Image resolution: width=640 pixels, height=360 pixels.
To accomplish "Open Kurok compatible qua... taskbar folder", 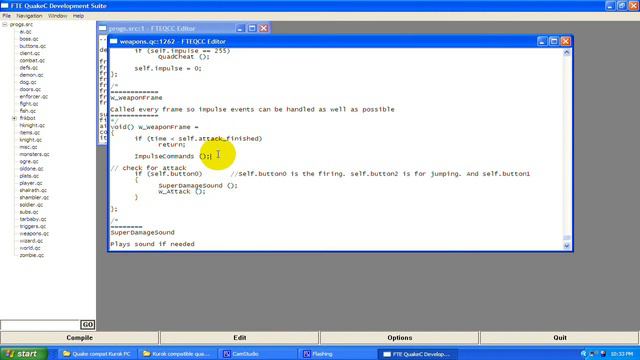I will [x=179, y=354].
